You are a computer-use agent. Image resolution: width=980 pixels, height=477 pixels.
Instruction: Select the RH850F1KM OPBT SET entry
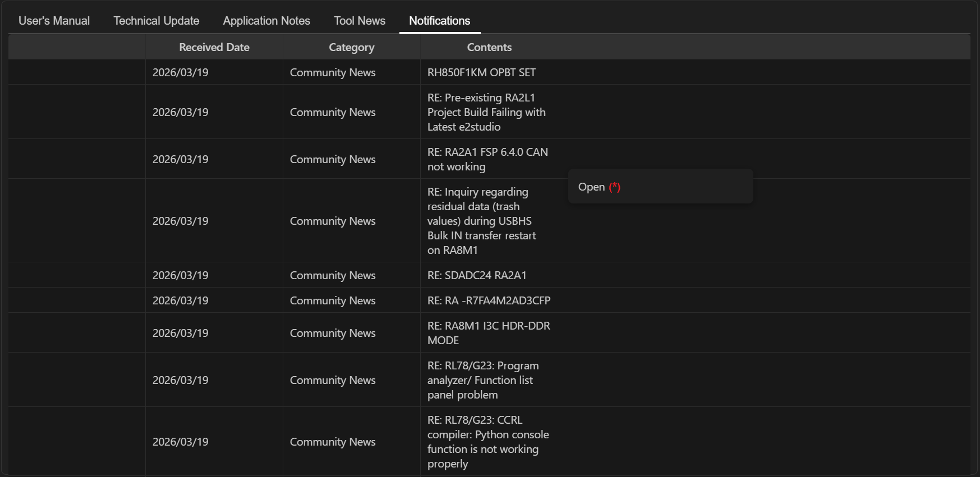click(x=481, y=72)
